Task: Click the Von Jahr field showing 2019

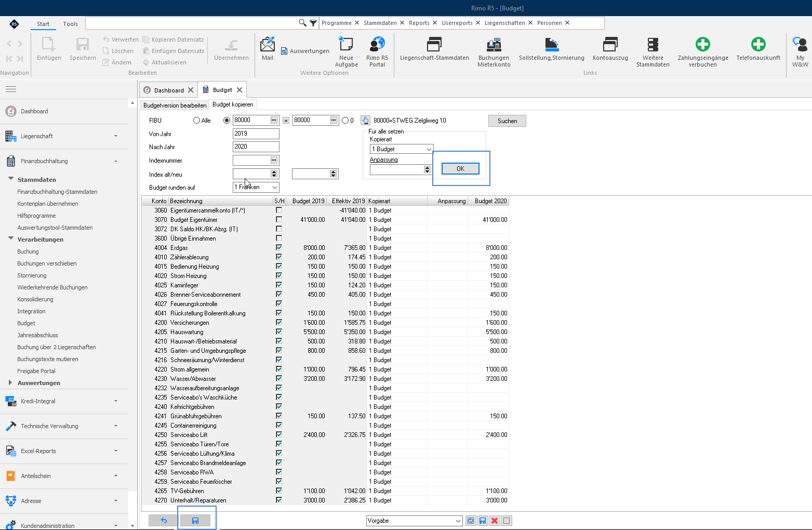Action: pos(256,134)
